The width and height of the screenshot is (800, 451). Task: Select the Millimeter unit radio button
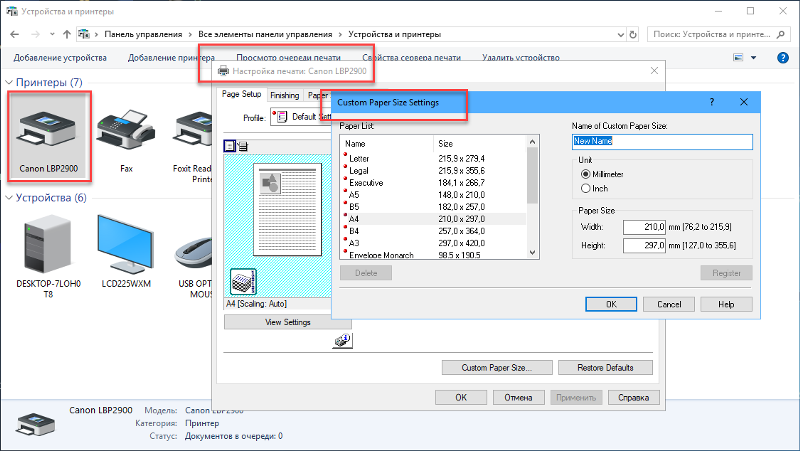586,174
